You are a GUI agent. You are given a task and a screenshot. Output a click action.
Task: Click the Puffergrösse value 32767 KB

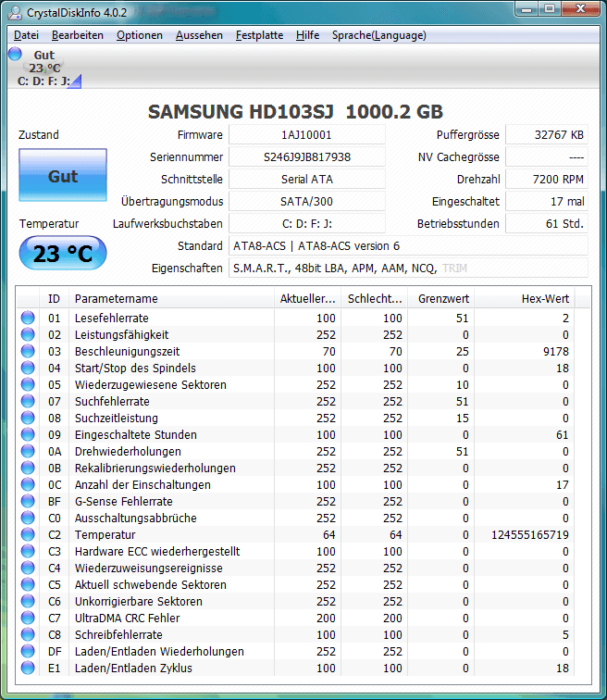point(546,135)
